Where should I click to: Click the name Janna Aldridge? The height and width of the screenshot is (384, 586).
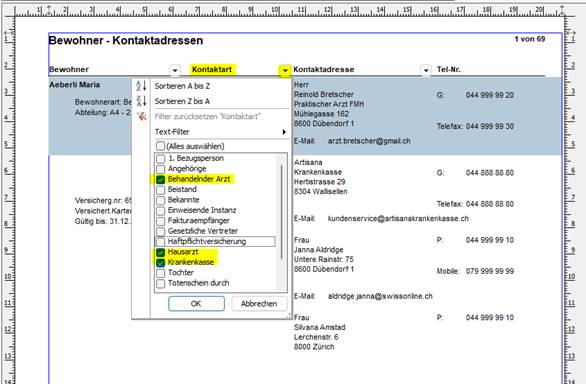[x=318, y=249]
